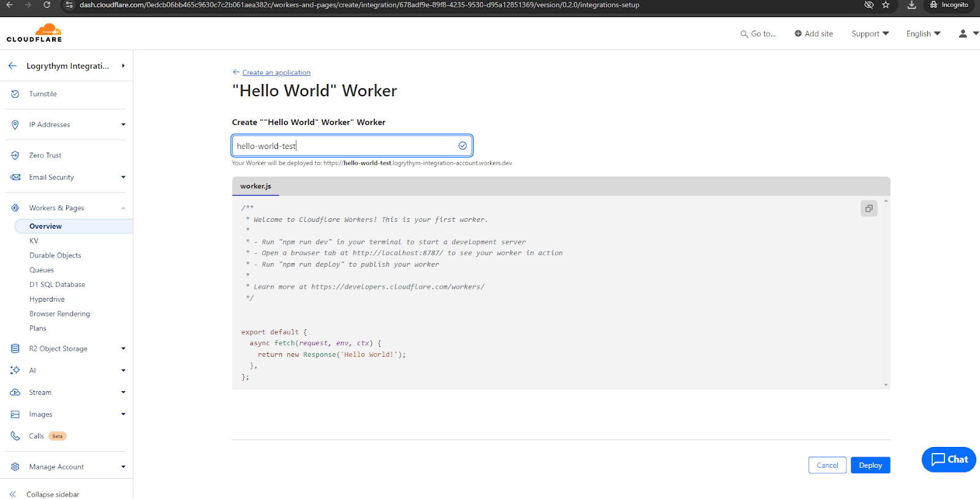980x499 pixels.
Task: Follow the Create an application link
Action: 276,72
